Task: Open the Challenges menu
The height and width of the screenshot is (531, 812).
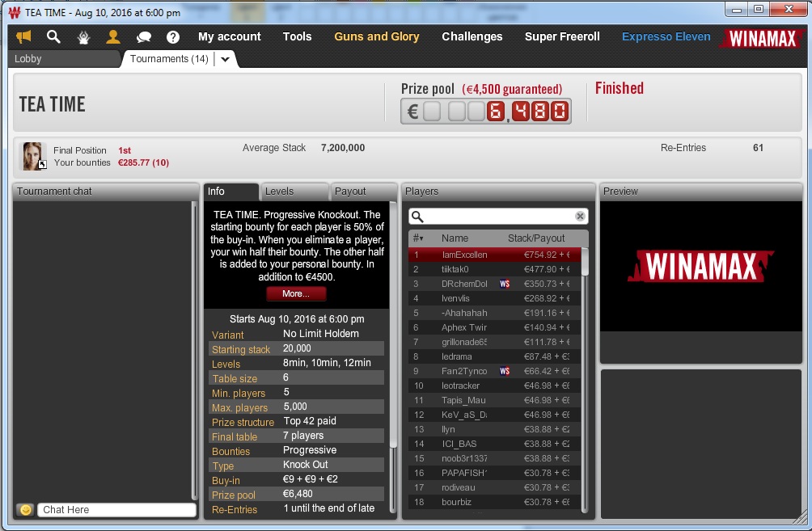Action: 472,36
